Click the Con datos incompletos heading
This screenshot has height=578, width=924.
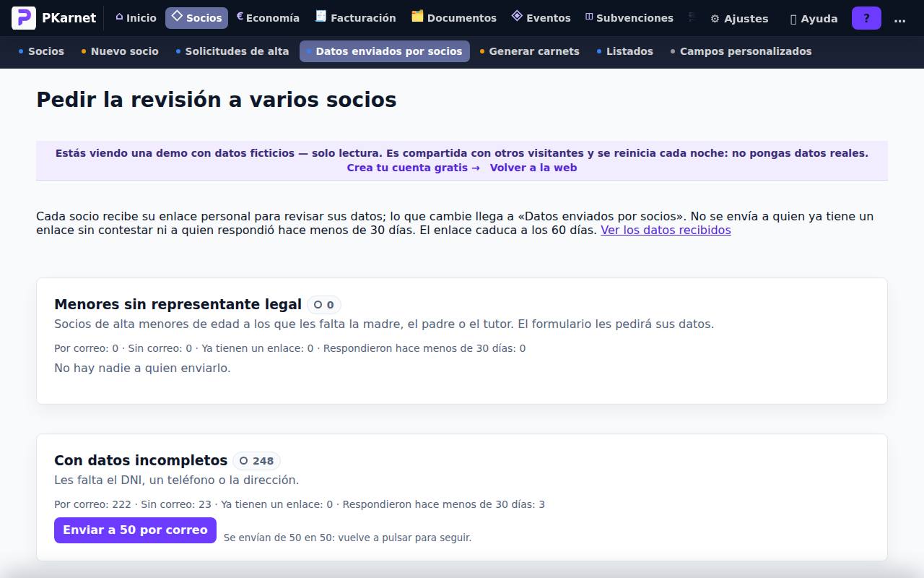tap(141, 460)
